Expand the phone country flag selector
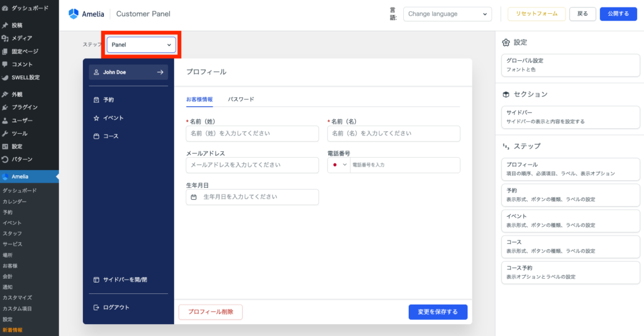Image resolution: width=644 pixels, height=336 pixels. 339,165
